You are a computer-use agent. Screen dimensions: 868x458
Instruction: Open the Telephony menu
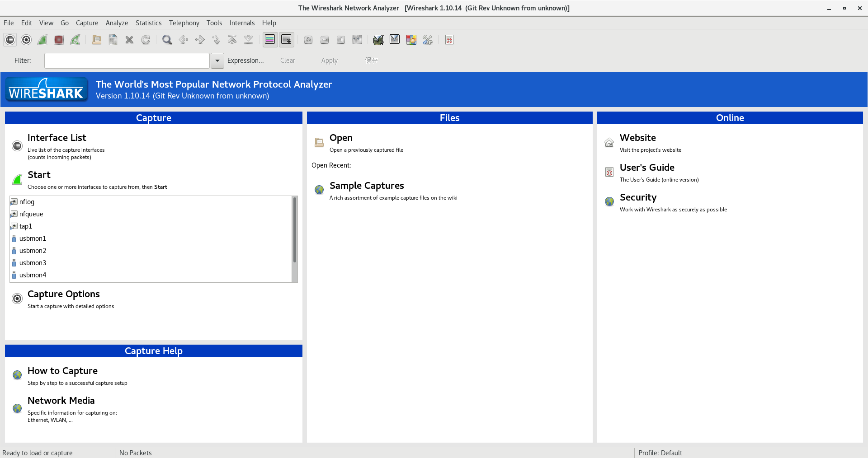point(184,23)
